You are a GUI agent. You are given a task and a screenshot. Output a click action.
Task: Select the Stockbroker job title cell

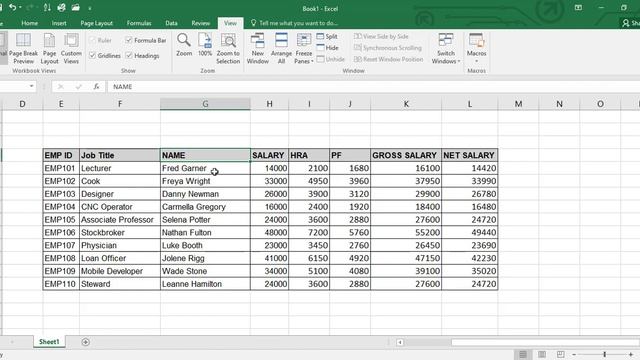[x=120, y=233]
